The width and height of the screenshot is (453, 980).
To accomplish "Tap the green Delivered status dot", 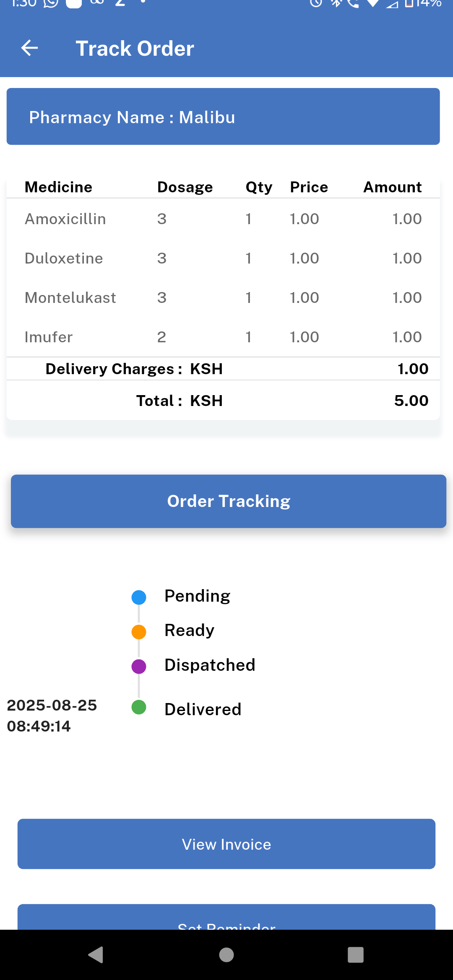I will tap(139, 707).
